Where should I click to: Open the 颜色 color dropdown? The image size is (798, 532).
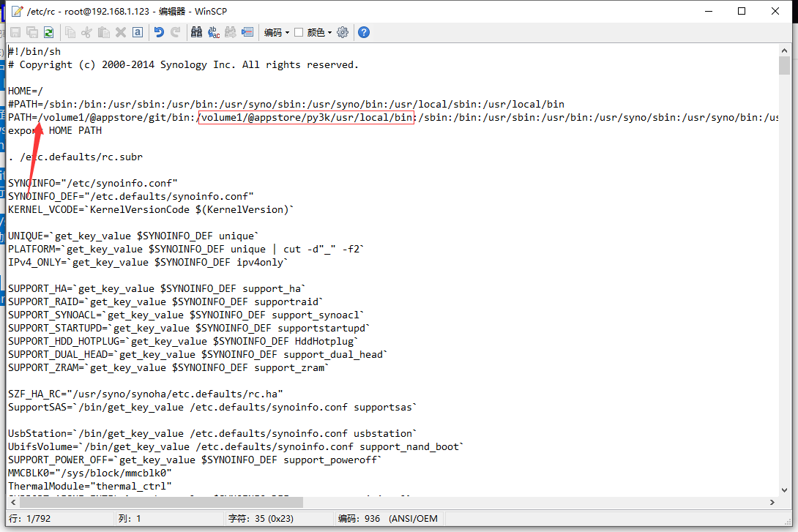319,32
